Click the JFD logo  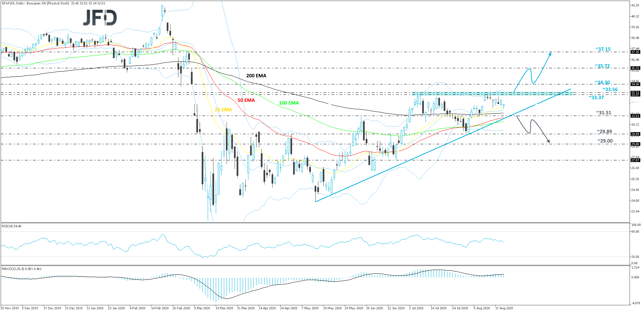[100, 18]
